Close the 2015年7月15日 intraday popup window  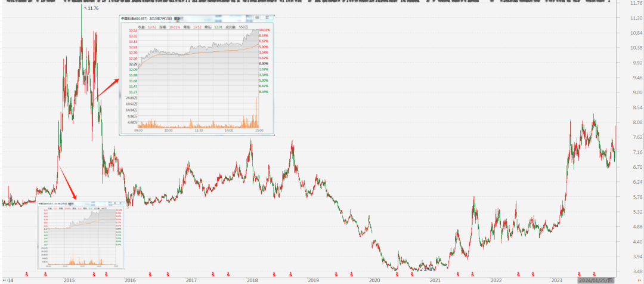(267, 18)
